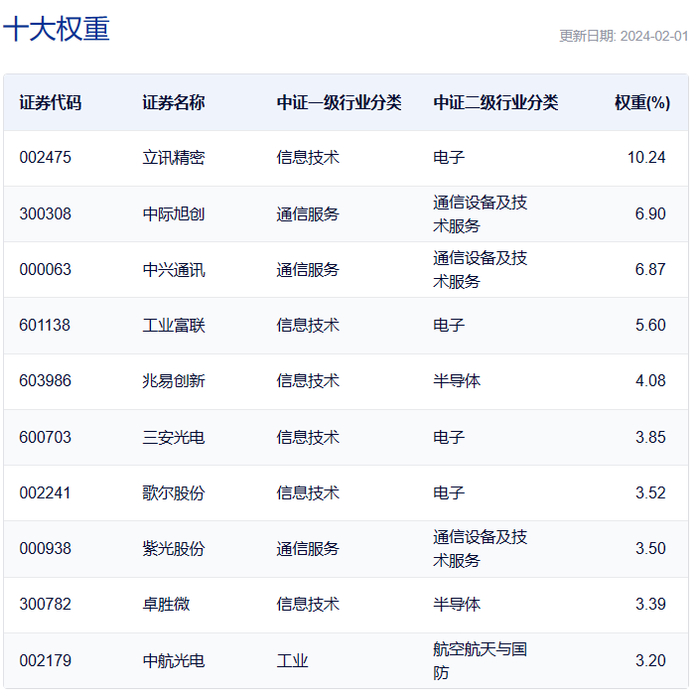Click 通信设备及技术服务 in 中兴通讯 row
This screenshot has width=700, height=697.
[480, 270]
